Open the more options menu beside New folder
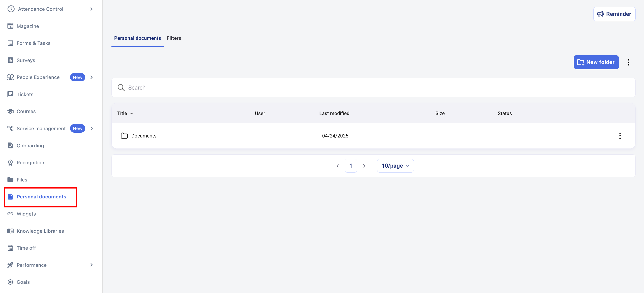Image resolution: width=644 pixels, height=293 pixels. [x=628, y=62]
